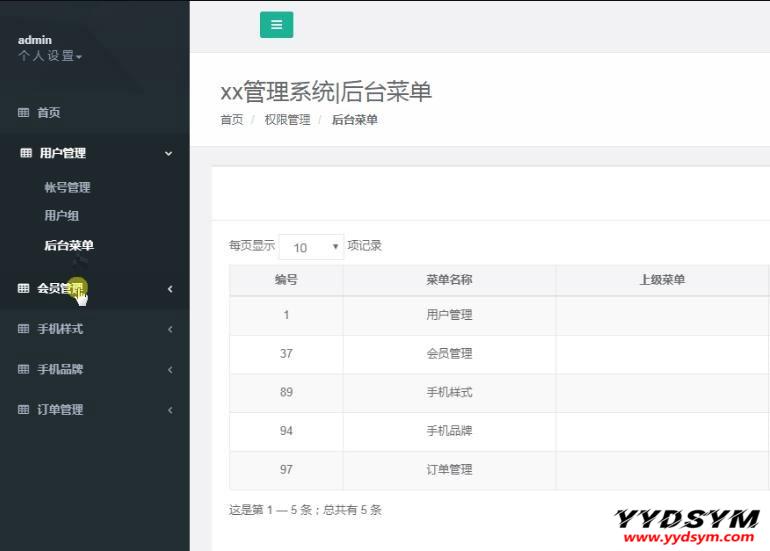Screen dimensions: 770x551
Task: Click 权限管理 breadcrumb link
Action: coord(287,120)
